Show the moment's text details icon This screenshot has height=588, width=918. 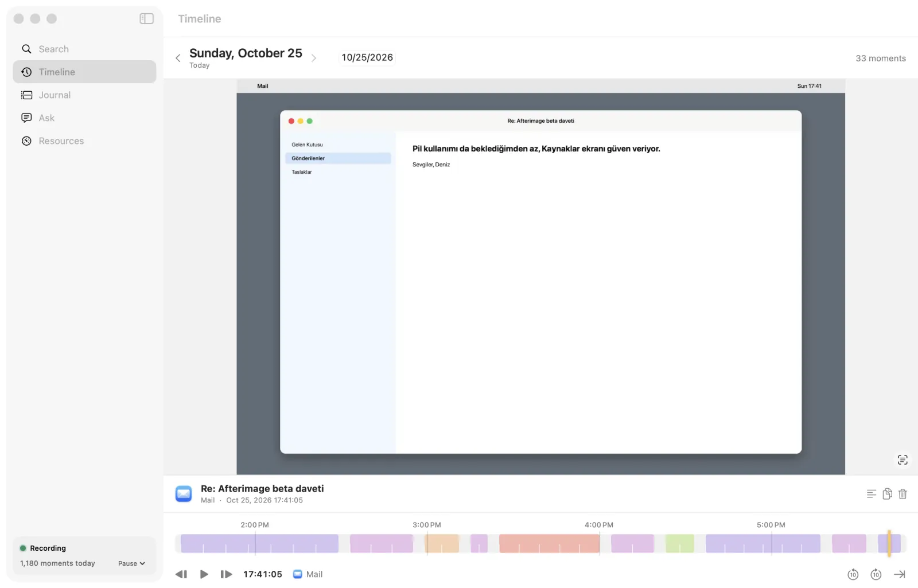pos(872,494)
